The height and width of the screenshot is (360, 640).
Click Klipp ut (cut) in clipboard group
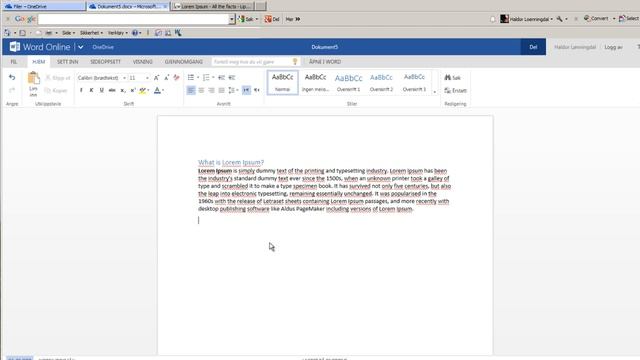coord(58,78)
